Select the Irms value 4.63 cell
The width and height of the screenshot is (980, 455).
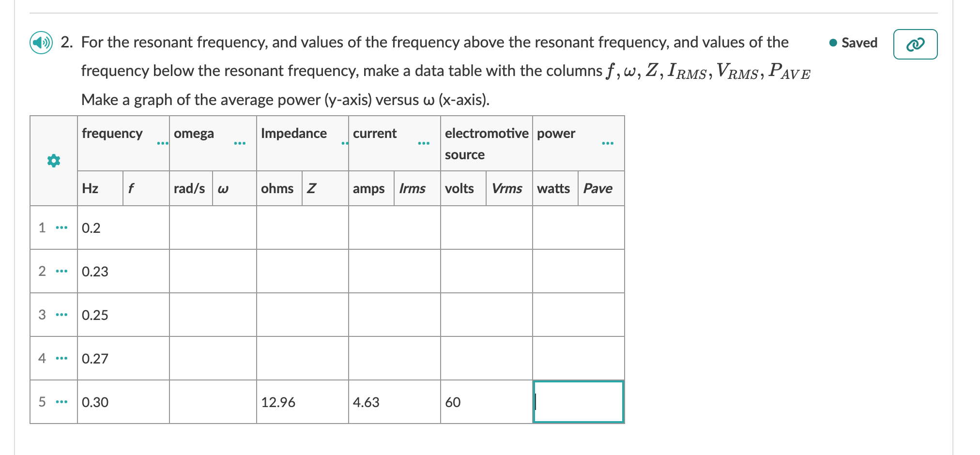tap(394, 402)
